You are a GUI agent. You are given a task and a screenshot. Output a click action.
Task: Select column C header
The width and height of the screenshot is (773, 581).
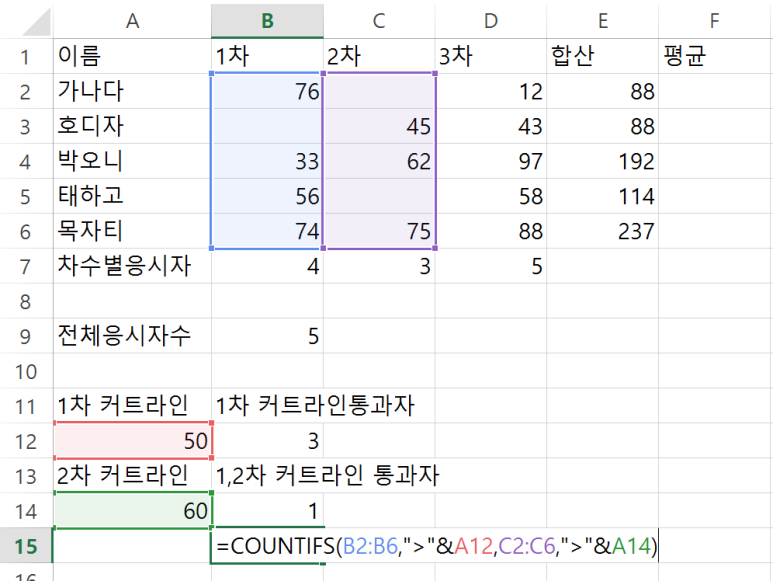coord(379,21)
